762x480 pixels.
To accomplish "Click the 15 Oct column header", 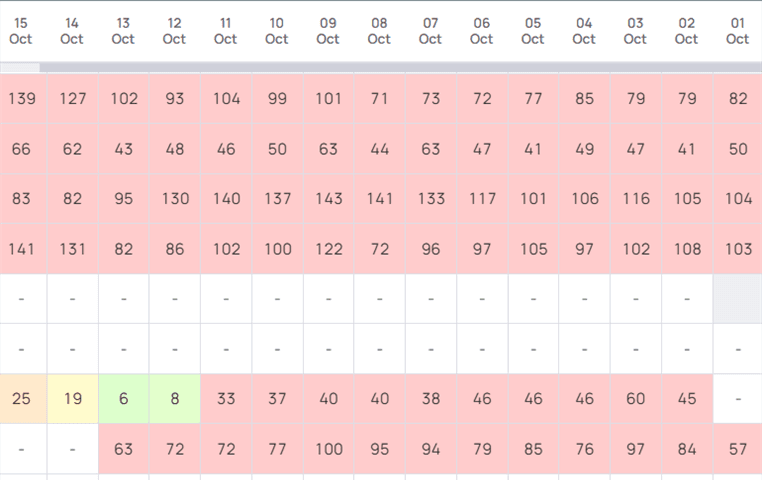I will pyautogui.click(x=21, y=31).
